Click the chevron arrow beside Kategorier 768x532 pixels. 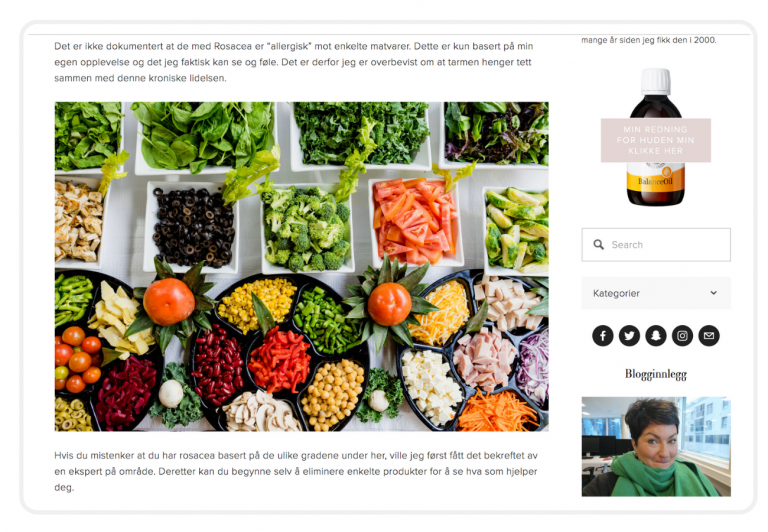tap(713, 293)
